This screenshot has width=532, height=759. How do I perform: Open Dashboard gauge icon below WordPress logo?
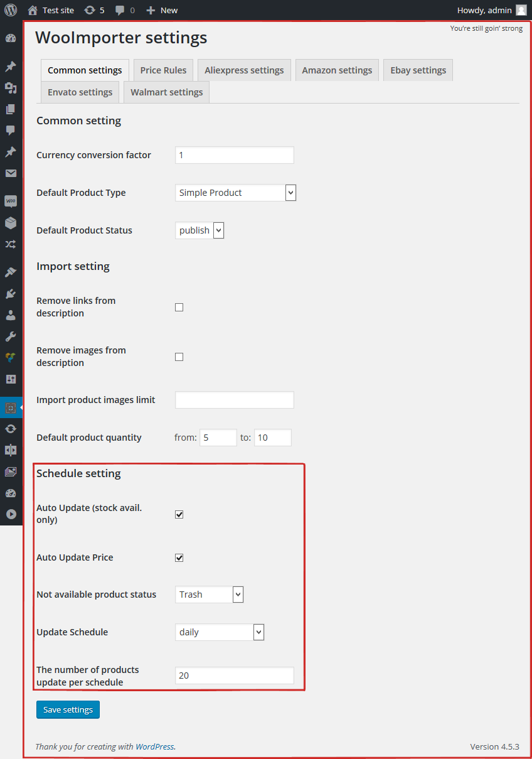coord(11,38)
